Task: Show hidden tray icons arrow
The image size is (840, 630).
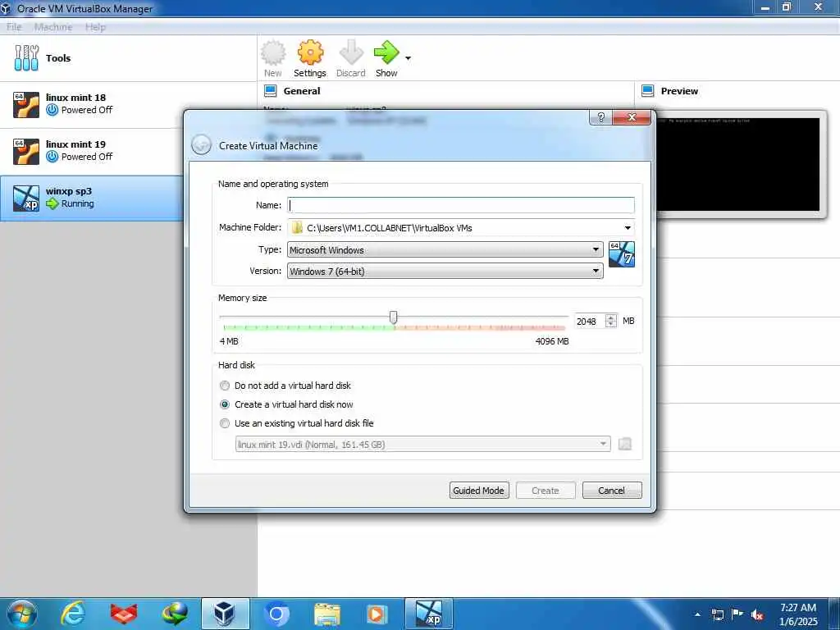Action: coord(697,614)
